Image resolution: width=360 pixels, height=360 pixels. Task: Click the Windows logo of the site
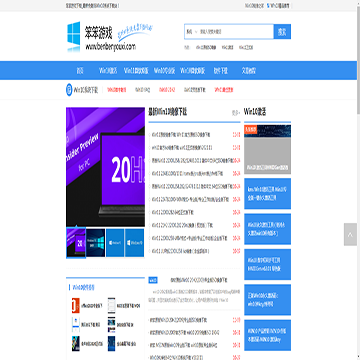(73, 36)
